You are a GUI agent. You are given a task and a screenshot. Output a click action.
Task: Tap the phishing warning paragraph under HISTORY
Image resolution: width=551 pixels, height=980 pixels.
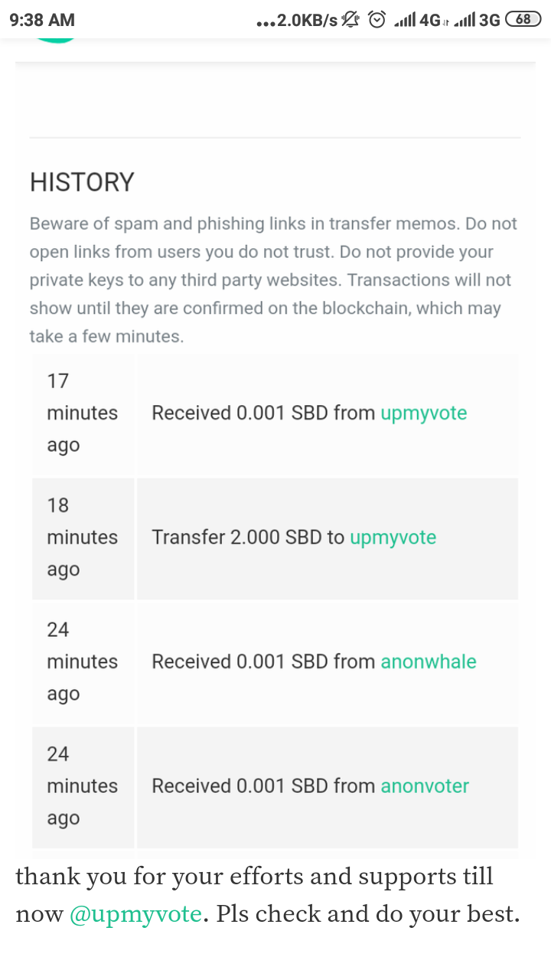[x=274, y=279]
